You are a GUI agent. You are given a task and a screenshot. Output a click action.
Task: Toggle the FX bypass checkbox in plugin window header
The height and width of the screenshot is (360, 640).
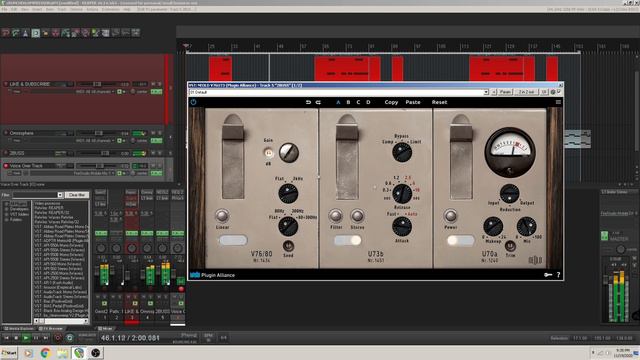(559, 92)
